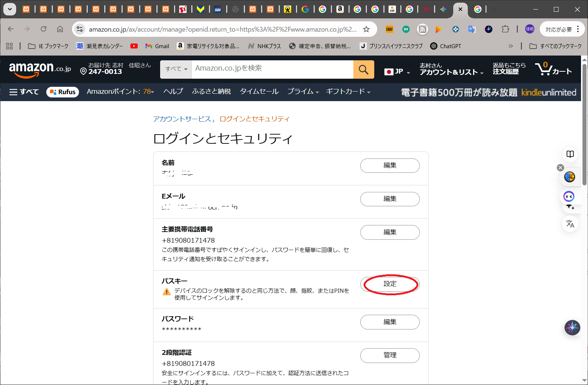Click the translate icon in side panel
The width and height of the screenshot is (588, 385).
[x=570, y=224]
